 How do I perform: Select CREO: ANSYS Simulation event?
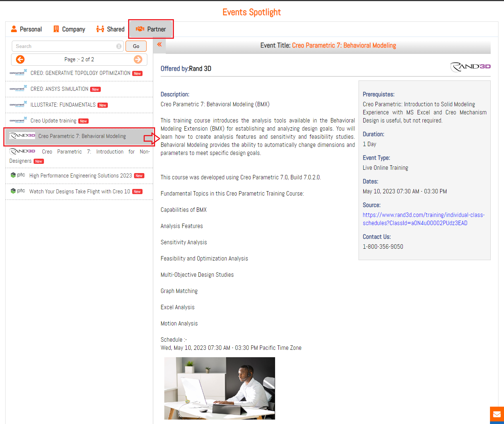(x=59, y=89)
